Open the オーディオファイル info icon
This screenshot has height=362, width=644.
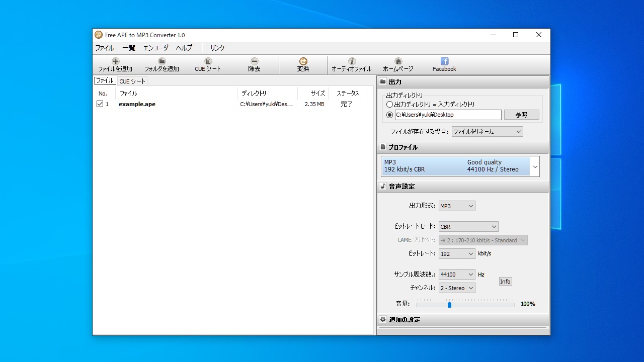pos(352,61)
